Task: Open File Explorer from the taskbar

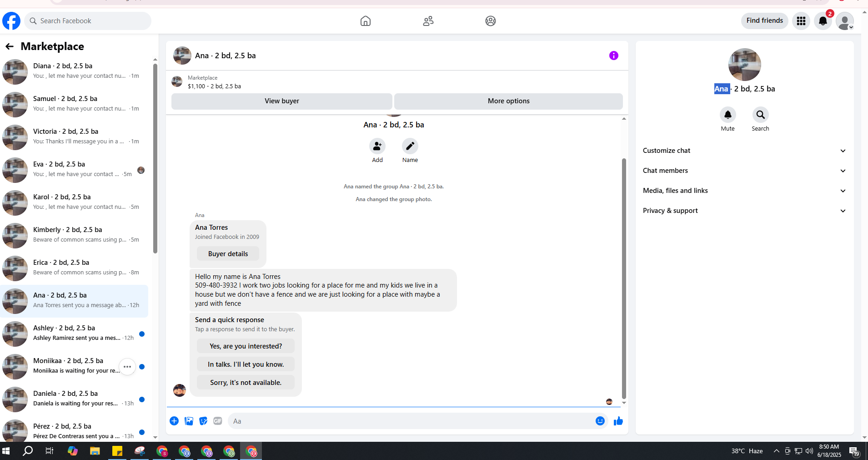Action: [x=95, y=451]
